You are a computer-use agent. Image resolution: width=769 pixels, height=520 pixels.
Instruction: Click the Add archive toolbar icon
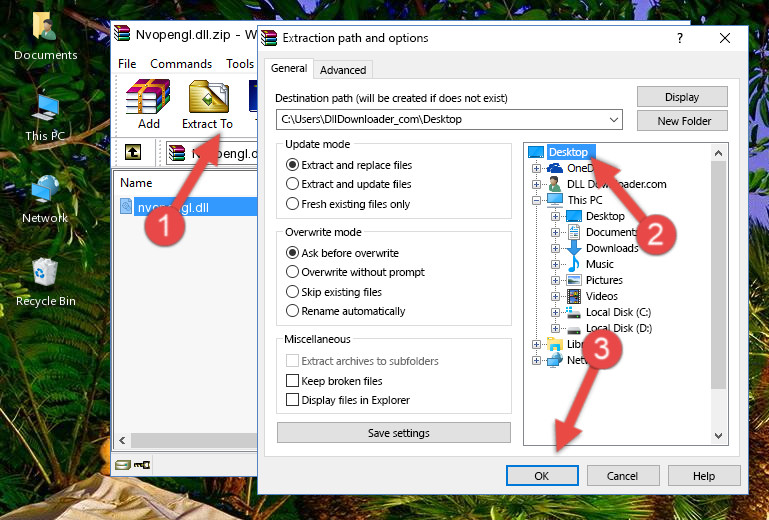point(148,97)
